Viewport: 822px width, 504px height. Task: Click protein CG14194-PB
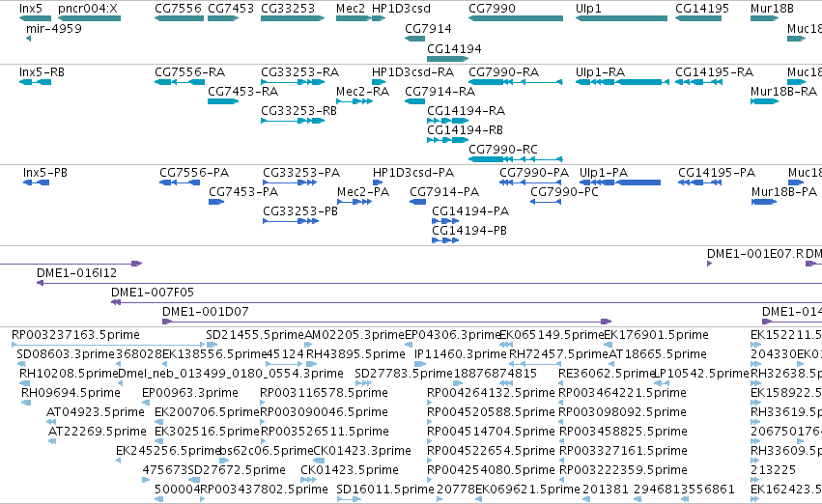tap(469, 231)
